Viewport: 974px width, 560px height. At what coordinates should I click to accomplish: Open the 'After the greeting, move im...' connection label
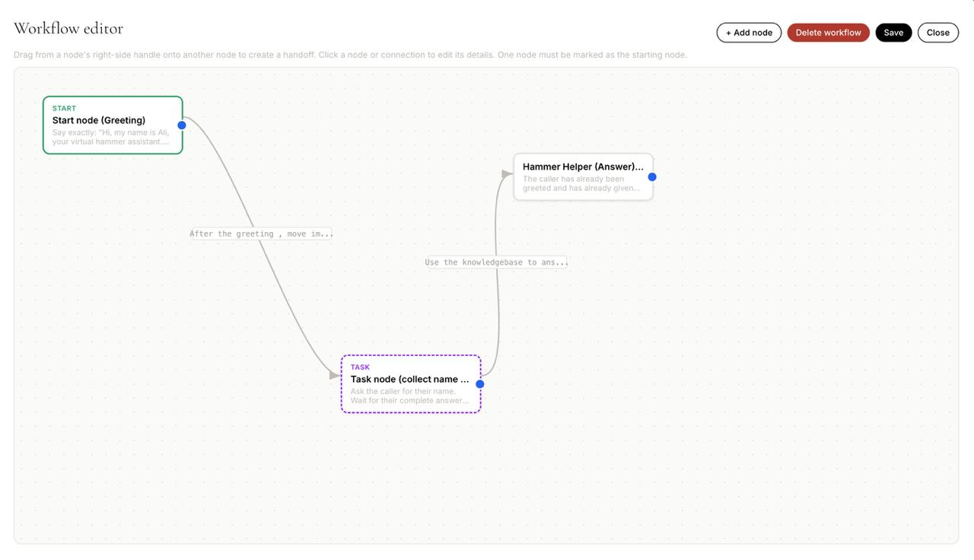pyautogui.click(x=261, y=234)
